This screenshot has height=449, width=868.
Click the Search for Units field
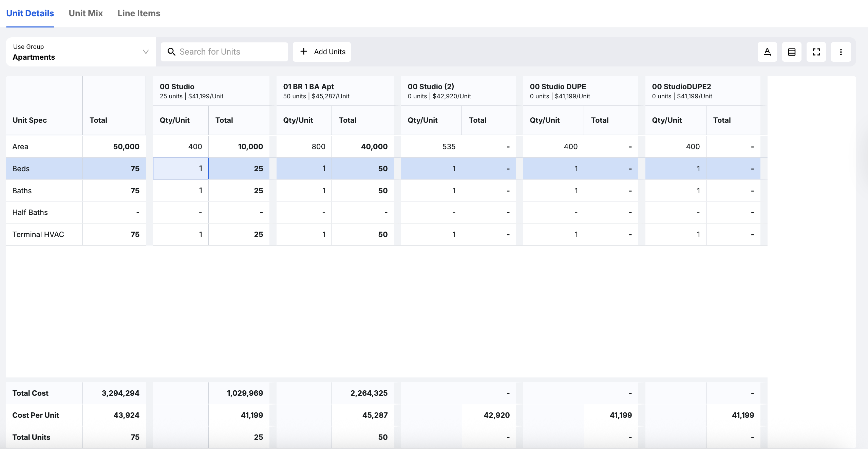[x=231, y=52]
